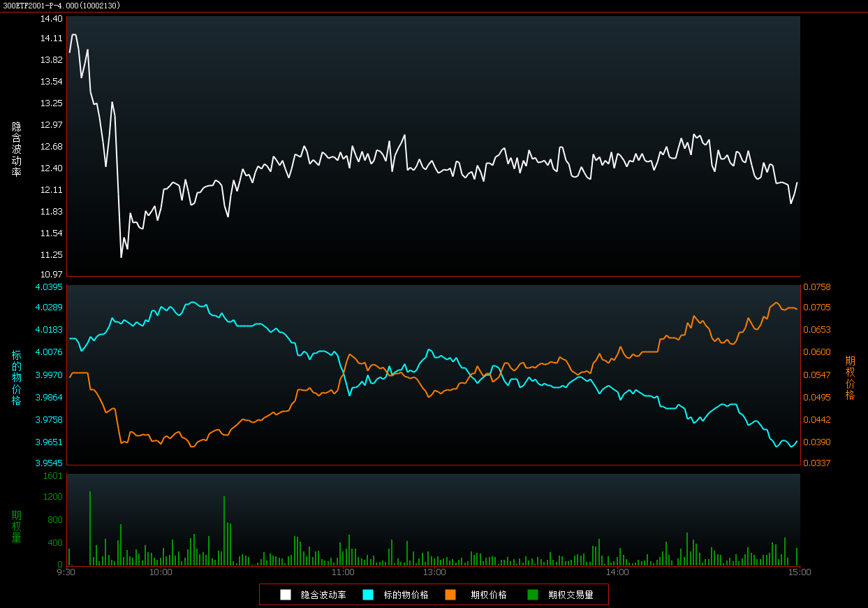Toggle the 隐含波动率 legend label
This screenshot has width=868, height=608.
(323, 595)
